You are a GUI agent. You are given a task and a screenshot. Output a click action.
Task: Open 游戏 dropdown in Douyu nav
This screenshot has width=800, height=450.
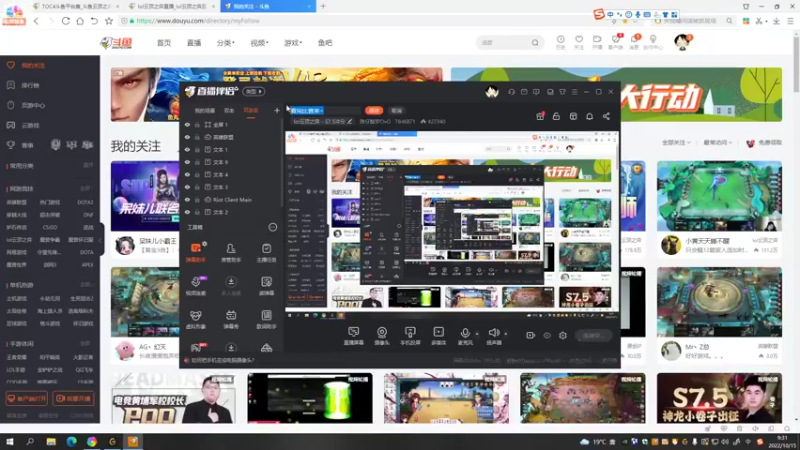pyautogui.click(x=293, y=43)
